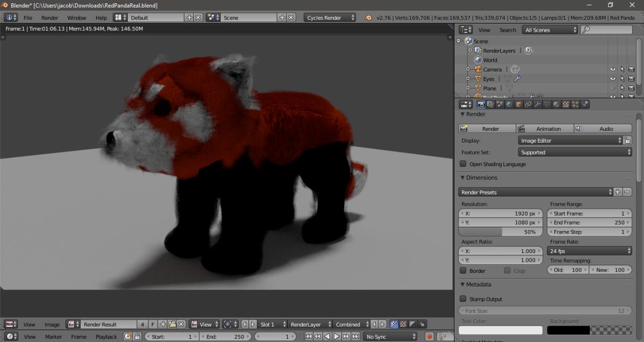Open image file in Image Editor header
This screenshot has height=342, width=644.
[x=172, y=324]
